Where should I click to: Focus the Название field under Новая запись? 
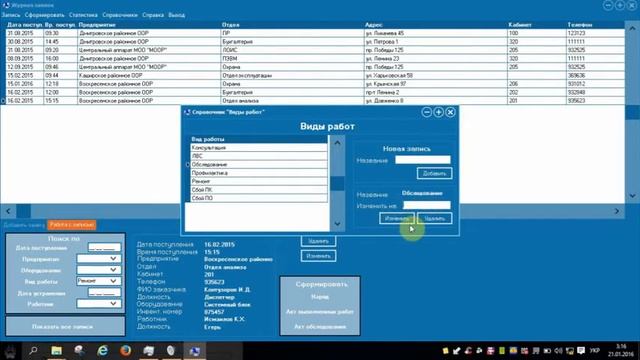point(423,160)
